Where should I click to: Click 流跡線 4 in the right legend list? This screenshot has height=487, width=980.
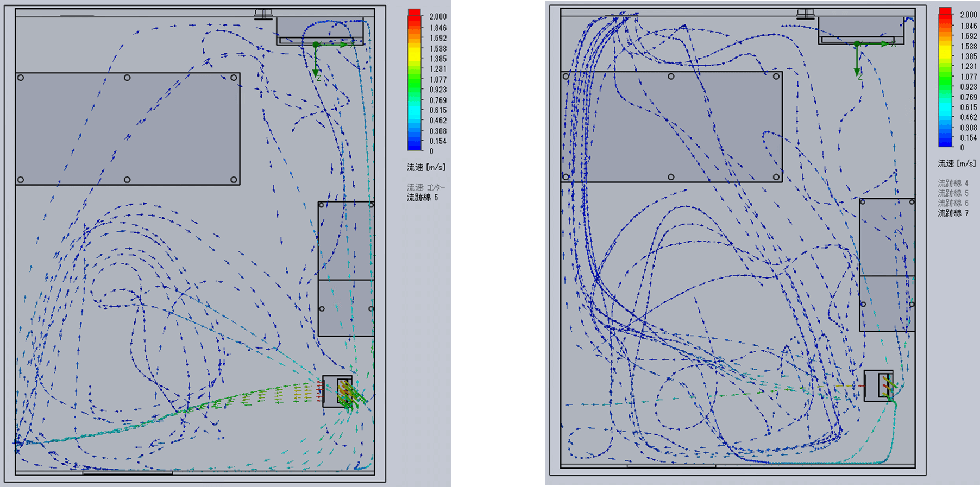click(953, 183)
